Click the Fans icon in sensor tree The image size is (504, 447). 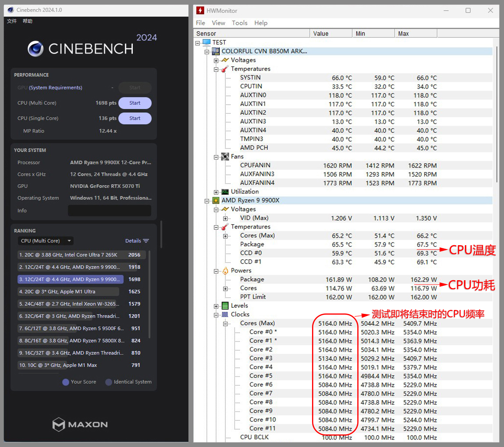click(225, 157)
